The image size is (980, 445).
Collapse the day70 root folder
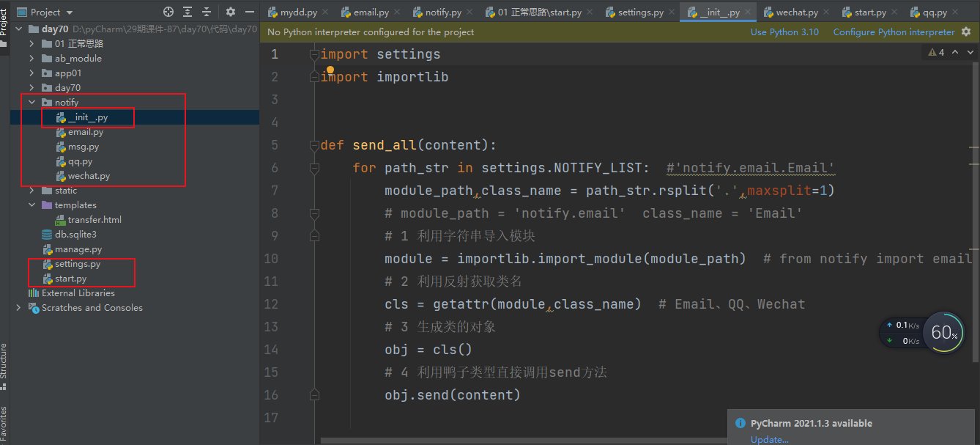[x=19, y=29]
